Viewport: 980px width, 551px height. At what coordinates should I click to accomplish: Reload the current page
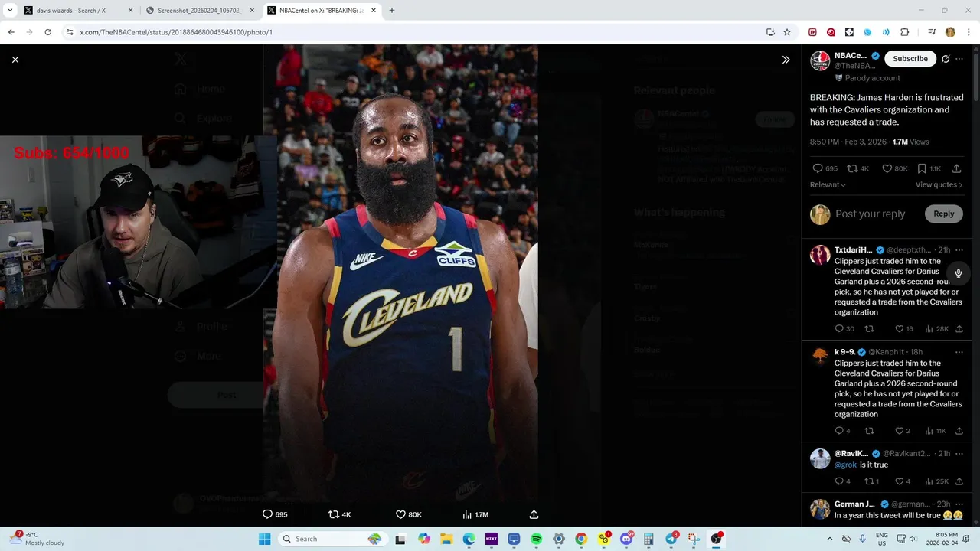coord(47,32)
